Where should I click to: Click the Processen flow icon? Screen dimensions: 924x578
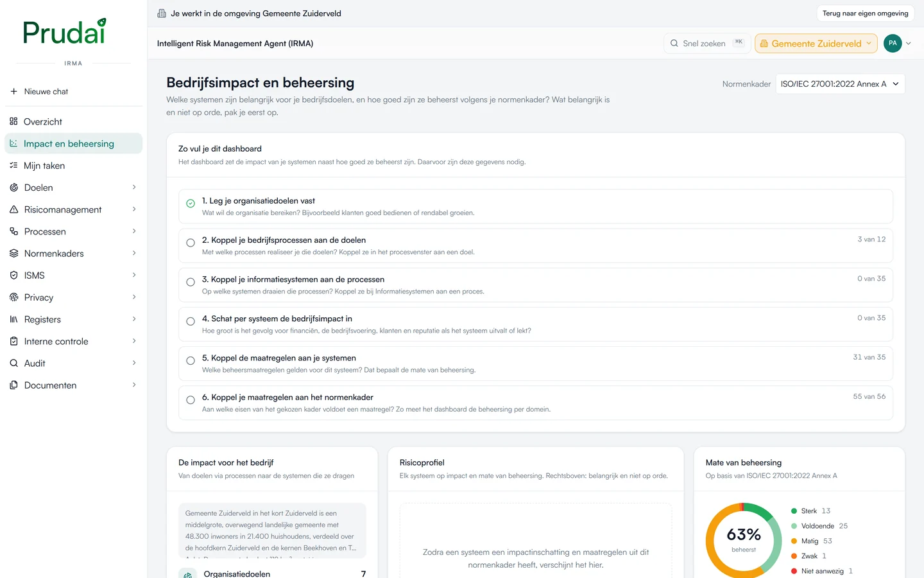coord(13,231)
